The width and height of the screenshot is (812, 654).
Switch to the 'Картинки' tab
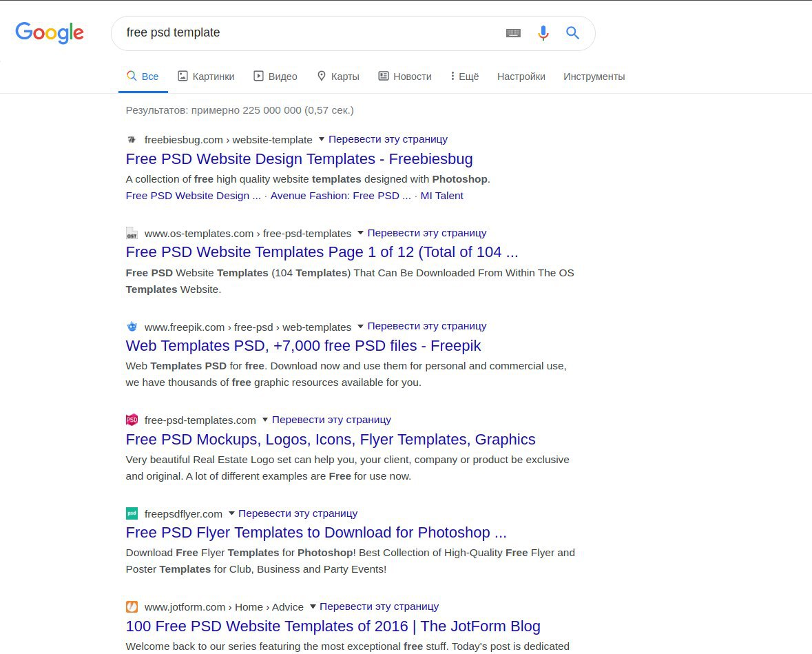tap(206, 76)
